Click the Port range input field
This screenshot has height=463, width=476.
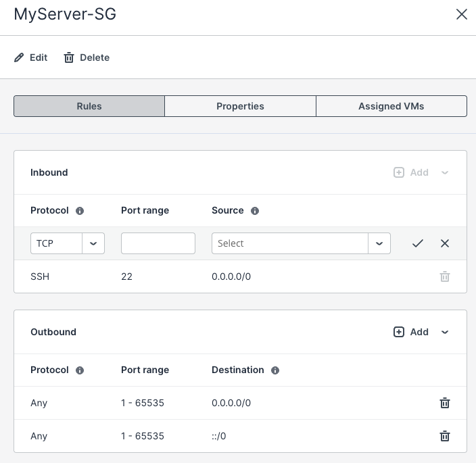tap(158, 243)
